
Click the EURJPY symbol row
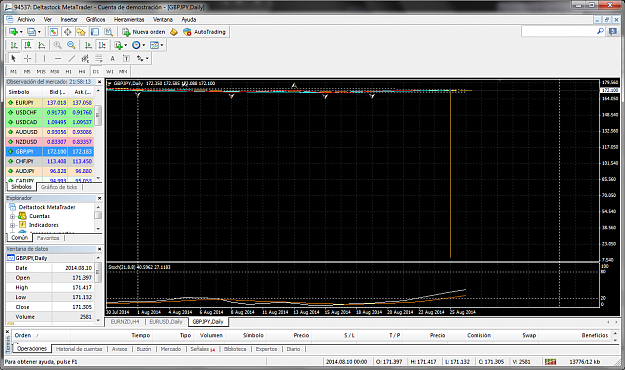(50, 102)
